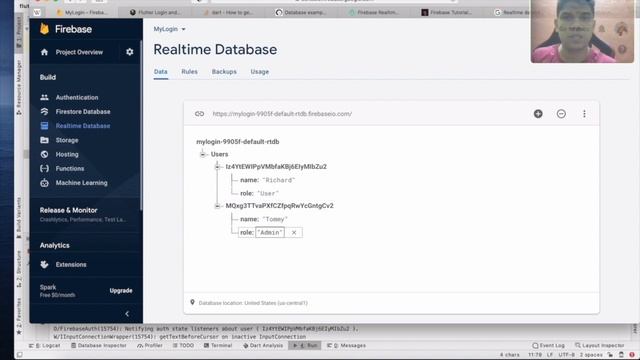Open Project Overview home icon
Image resolution: width=640 pixels, height=360 pixels.
(44, 52)
